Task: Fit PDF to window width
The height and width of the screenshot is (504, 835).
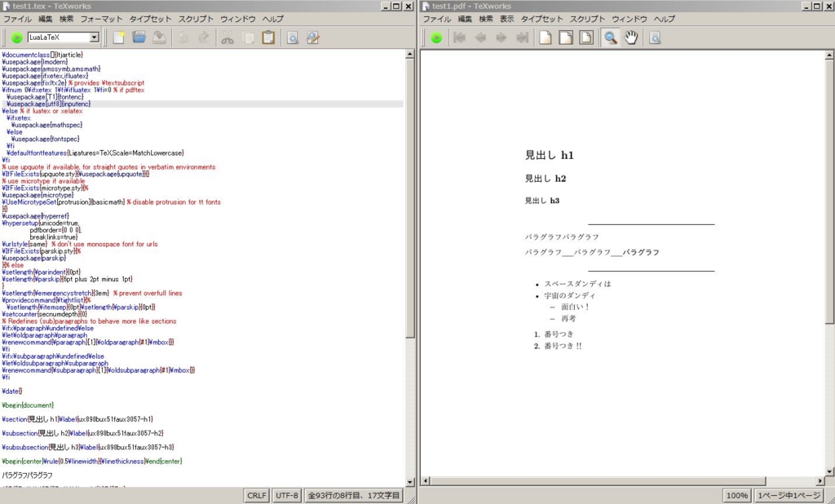Action: click(566, 38)
